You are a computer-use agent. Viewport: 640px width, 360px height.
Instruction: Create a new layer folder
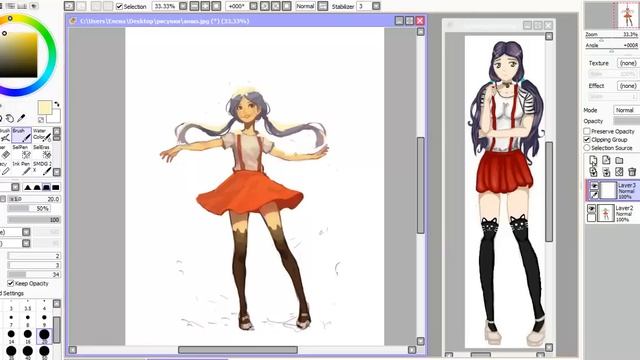pos(619,160)
